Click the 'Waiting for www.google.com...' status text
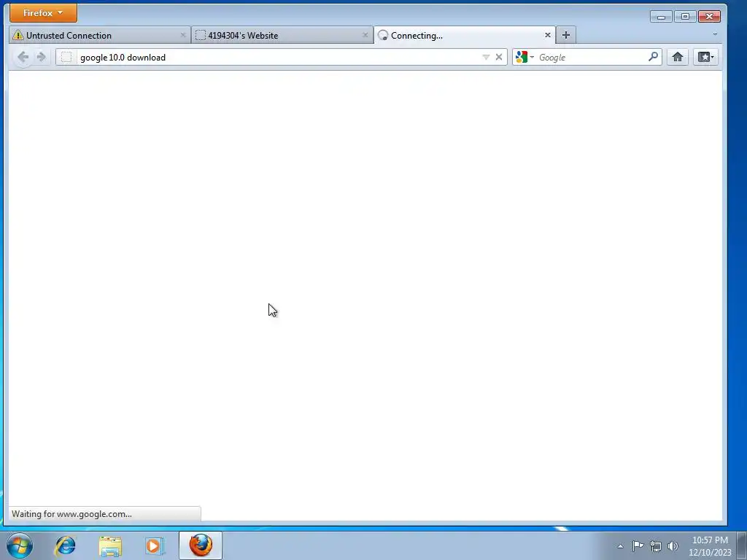The height and width of the screenshot is (560, 747). (x=72, y=514)
